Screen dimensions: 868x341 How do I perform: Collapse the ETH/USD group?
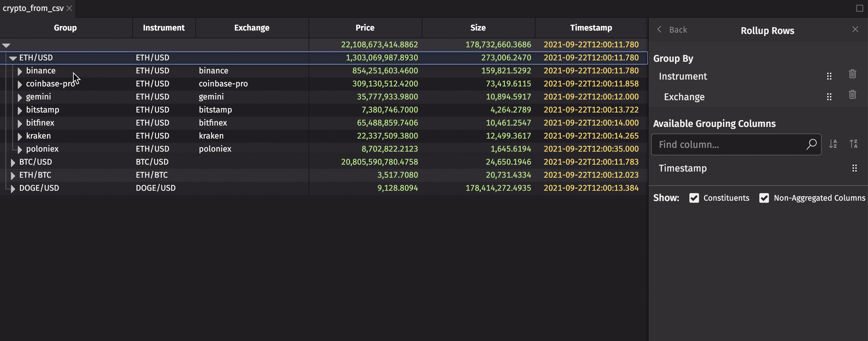click(13, 57)
